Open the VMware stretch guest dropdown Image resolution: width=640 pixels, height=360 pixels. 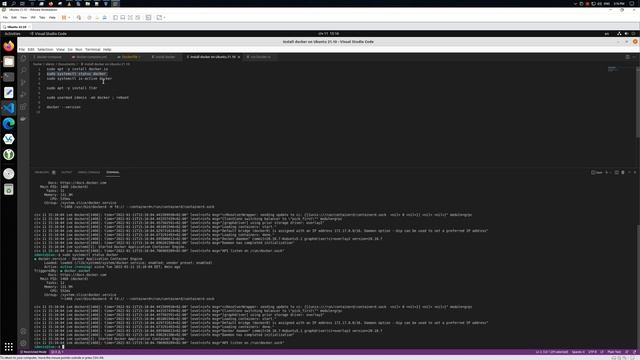click(164, 18)
